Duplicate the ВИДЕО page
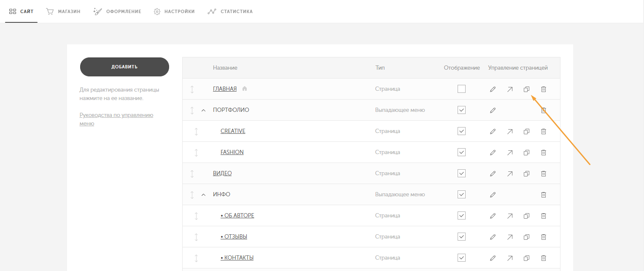Image resolution: width=644 pixels, height=271 pixels. pos(526,173)
